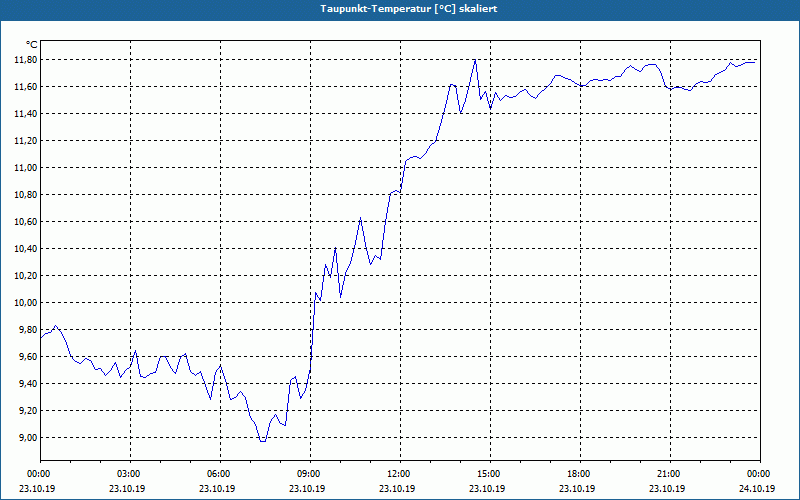The image size is (800, 500).
Task: Select the 11,60 y-axis value
Action: 26,87
